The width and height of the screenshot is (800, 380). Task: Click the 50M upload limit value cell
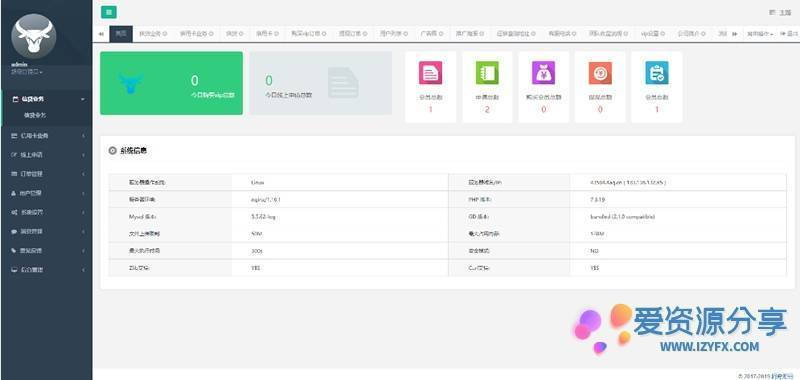[340, 233]
